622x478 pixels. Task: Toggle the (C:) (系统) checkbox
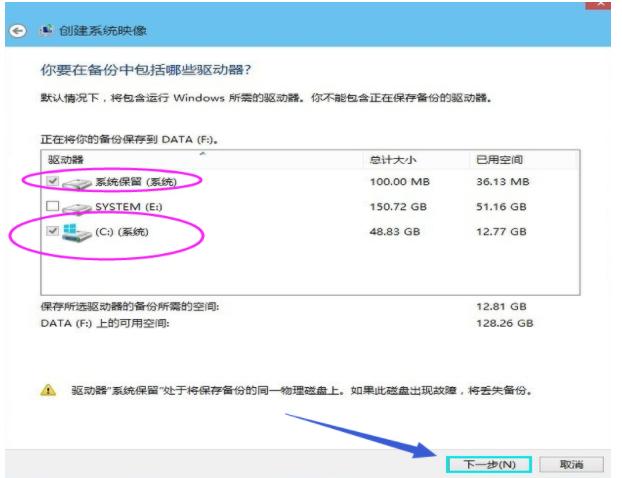click(52, 230)
